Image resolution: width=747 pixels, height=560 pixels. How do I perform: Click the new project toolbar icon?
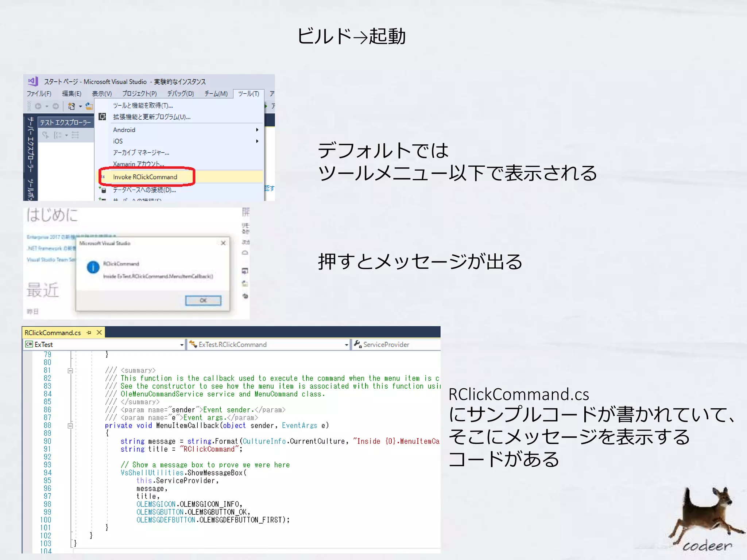coord(71,106)
